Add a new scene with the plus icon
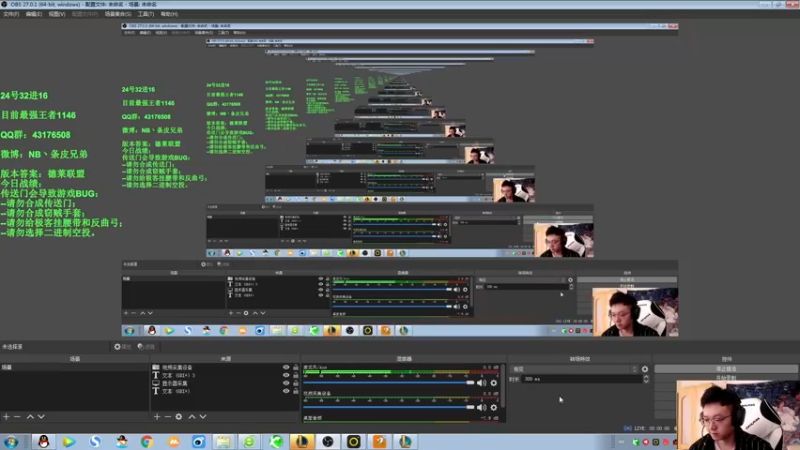 click(x=6, y=417)
